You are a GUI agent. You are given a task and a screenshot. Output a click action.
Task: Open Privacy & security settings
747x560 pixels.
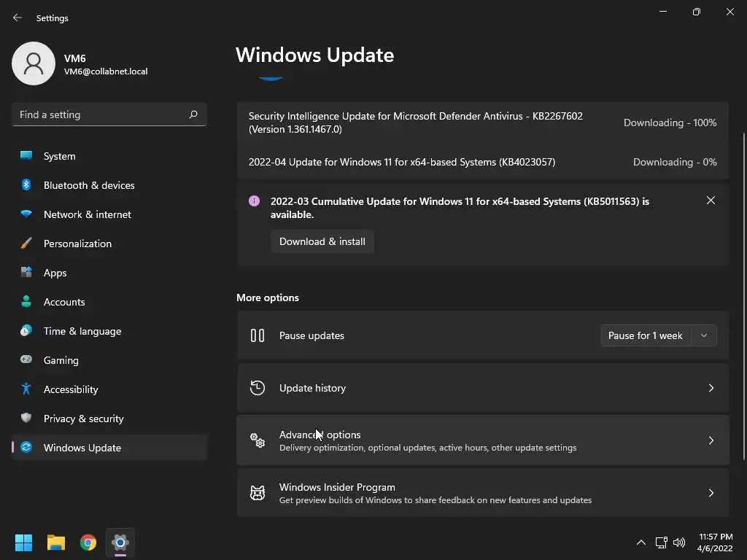pyautogui.click(x=109, y=419)
